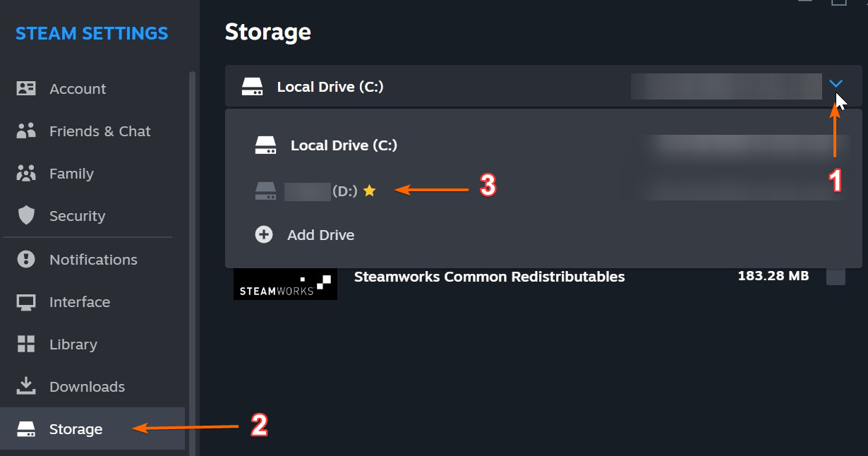Click the Security shield icon
Image resolution: width=868 pixels, height=456 pixels.
[26, 216]
